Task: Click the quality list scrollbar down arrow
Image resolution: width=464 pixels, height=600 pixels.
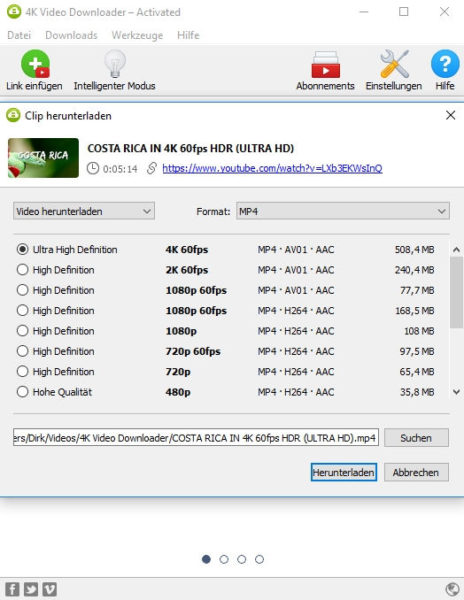Action: click(x=456, y=392)
